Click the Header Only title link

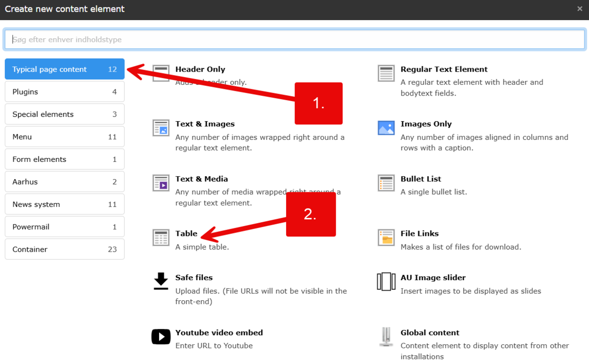(200, 69)
